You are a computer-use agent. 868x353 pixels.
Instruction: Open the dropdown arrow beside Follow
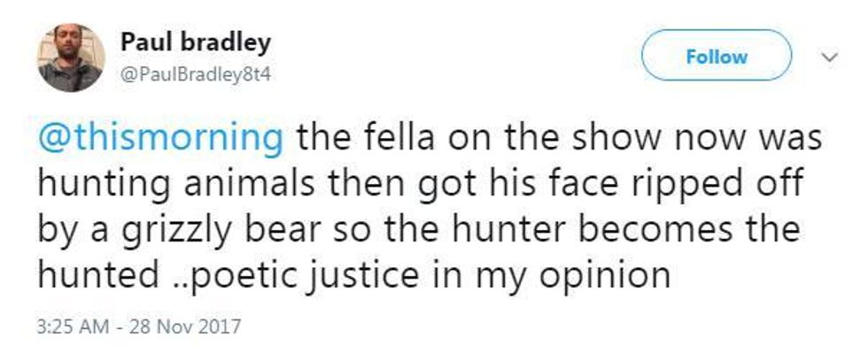831,57
